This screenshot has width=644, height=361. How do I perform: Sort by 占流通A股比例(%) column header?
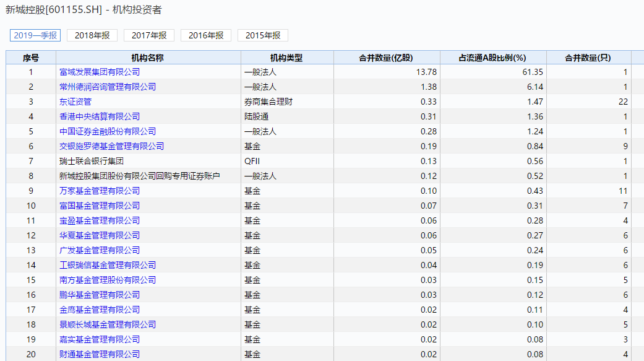pyautogui.click(x=493, y=58)
